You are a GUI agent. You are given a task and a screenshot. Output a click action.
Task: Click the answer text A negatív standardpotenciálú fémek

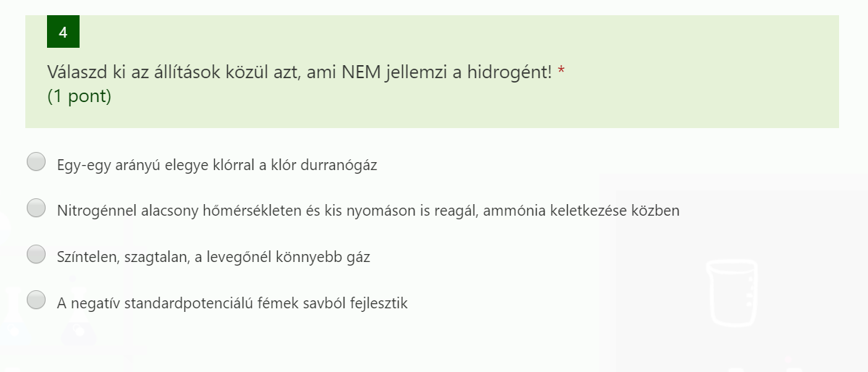coord(232,303)
